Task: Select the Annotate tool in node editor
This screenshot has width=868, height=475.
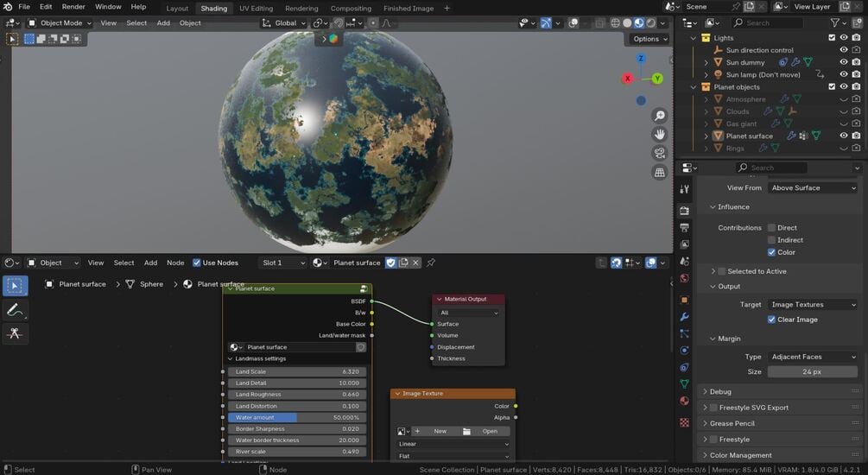Action: click(x=15, y=311)
